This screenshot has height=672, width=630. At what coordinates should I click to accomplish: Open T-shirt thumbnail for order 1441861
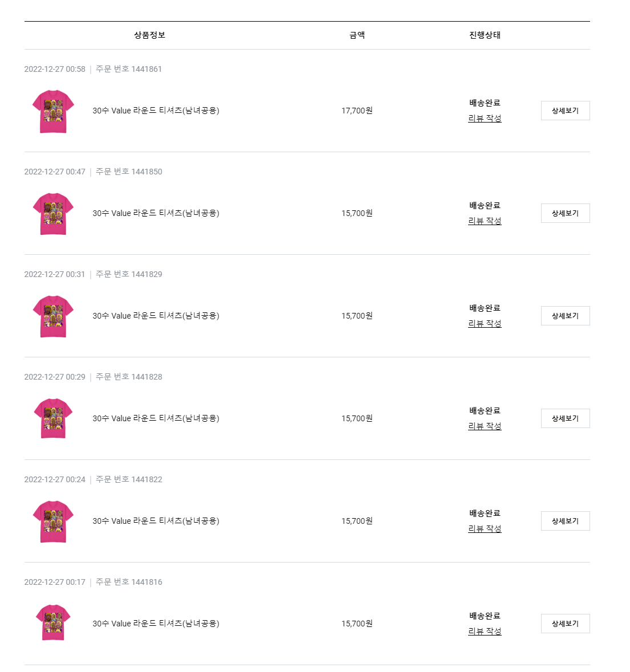click(x=53, y=111)
